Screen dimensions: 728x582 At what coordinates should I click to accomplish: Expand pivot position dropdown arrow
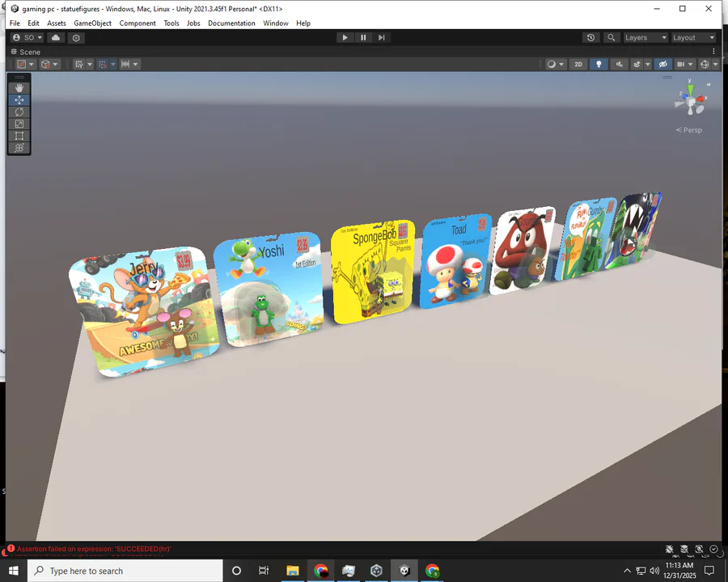(32, 64)
